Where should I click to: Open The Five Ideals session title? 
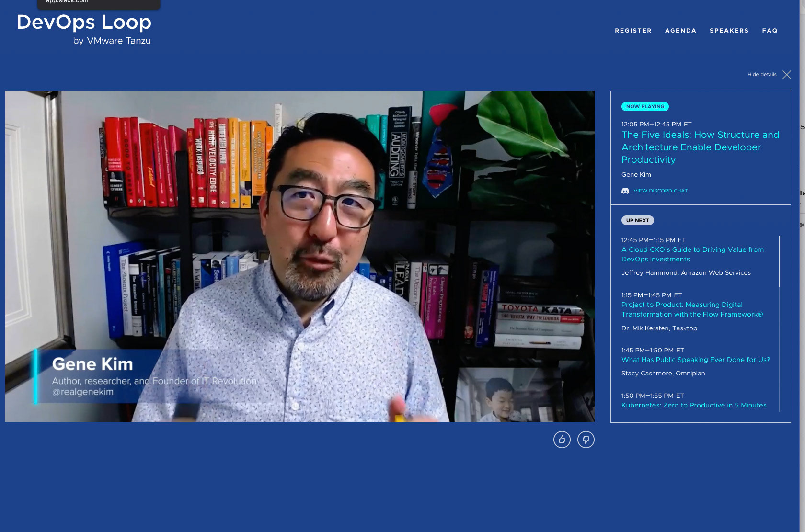[x=700, y=147]
